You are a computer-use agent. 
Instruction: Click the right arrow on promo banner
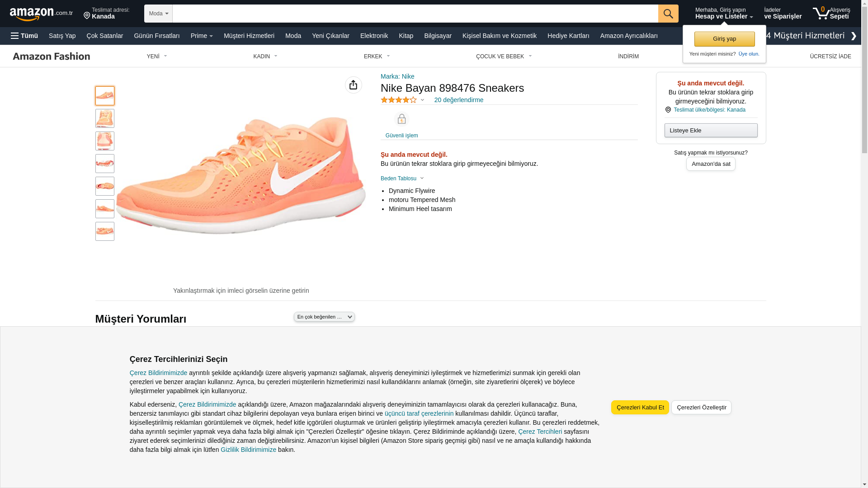click(x=853, y=36)
